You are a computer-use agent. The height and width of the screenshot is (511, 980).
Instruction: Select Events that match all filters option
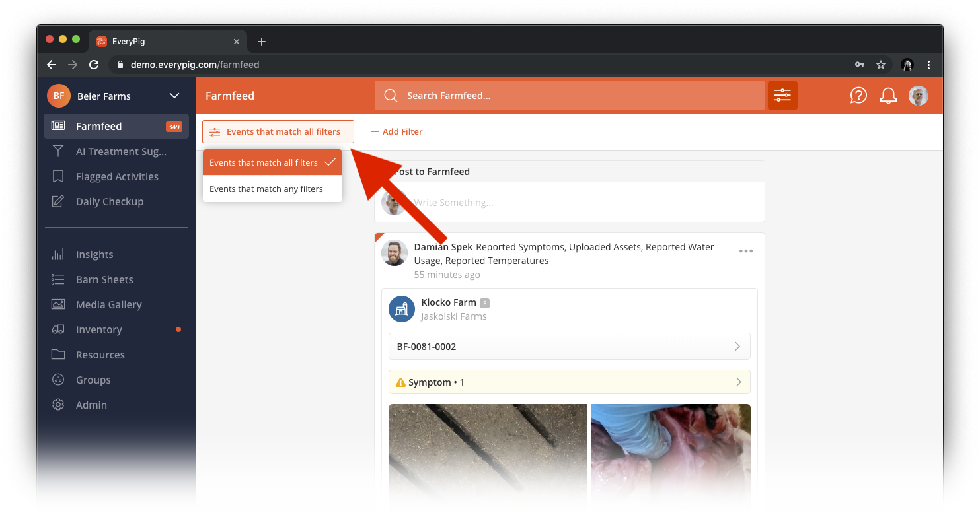tap(272, 162)
